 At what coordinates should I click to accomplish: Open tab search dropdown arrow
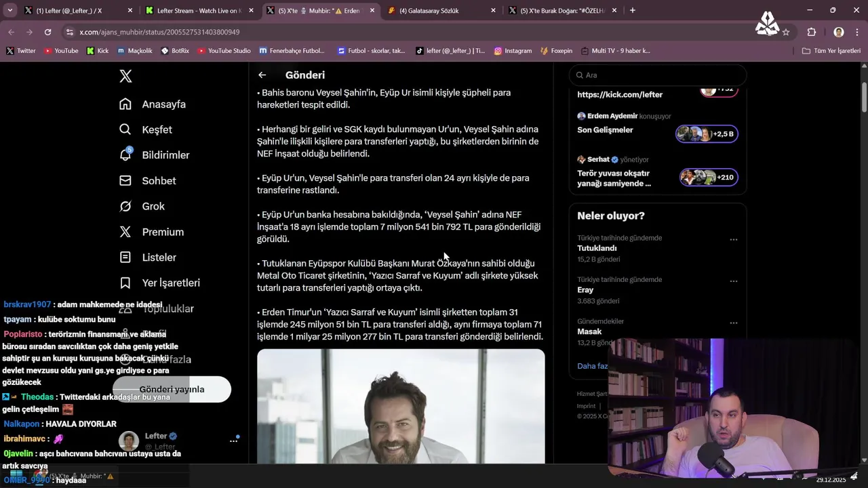(10, 10)
